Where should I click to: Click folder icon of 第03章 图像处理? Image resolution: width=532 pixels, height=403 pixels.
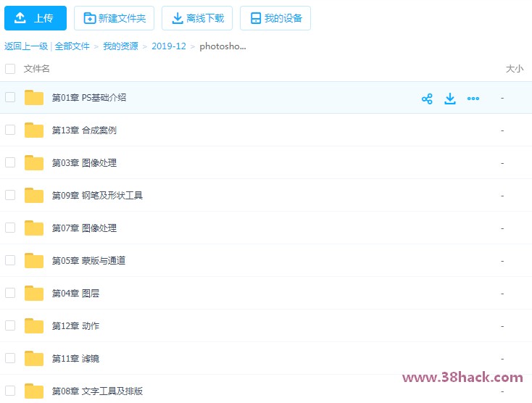[34, 162]
